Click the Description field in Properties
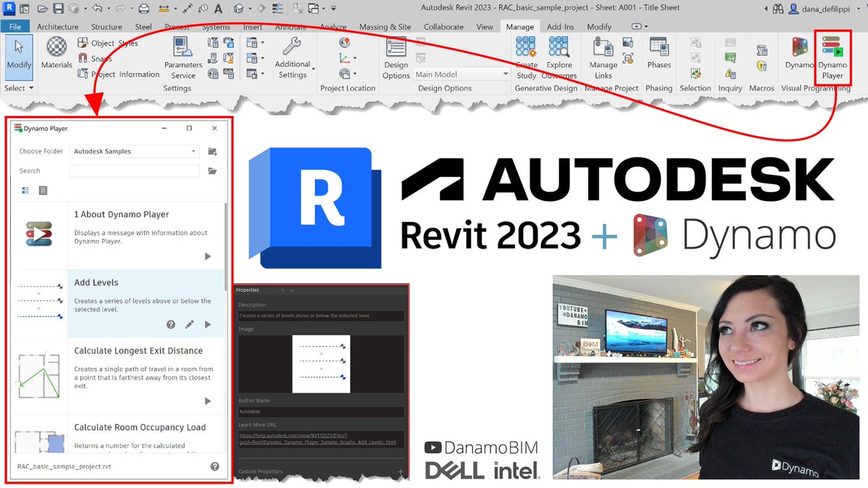This screenshot has height=488, width=868. tap(322, 316)
